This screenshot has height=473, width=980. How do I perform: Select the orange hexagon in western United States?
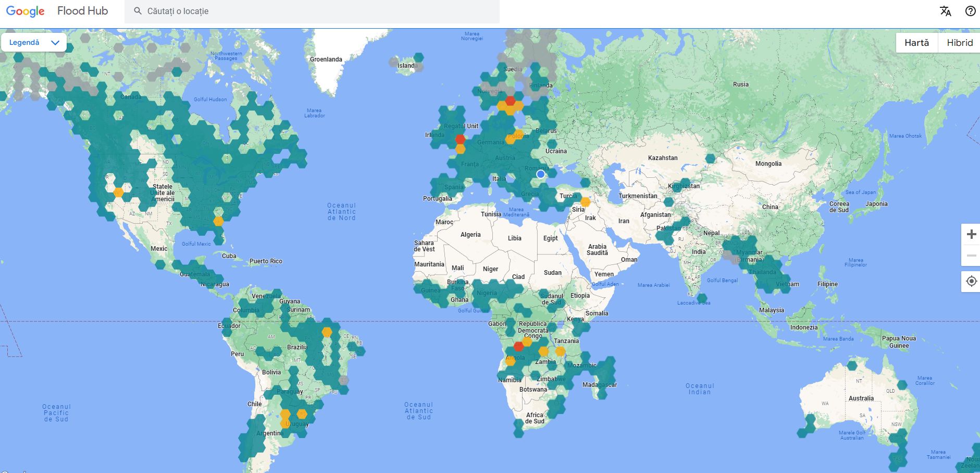pos(118,192)
